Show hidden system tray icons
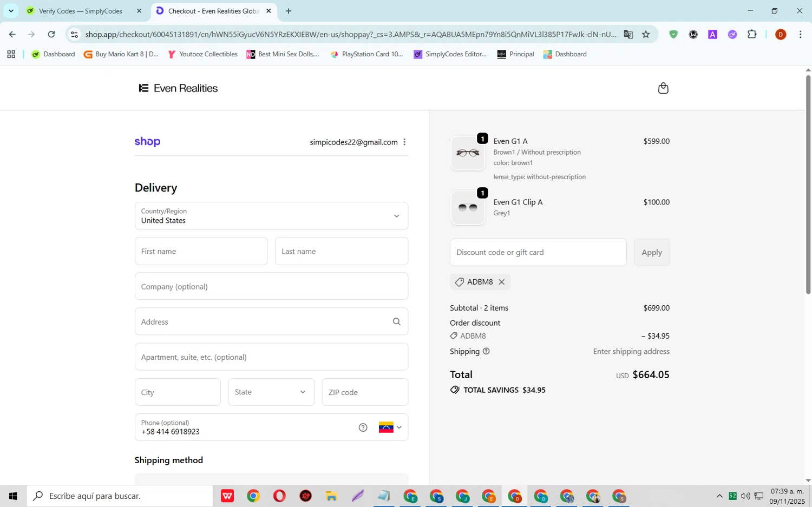The width and height of the screenshot is (812, 507). coord(719,496)
